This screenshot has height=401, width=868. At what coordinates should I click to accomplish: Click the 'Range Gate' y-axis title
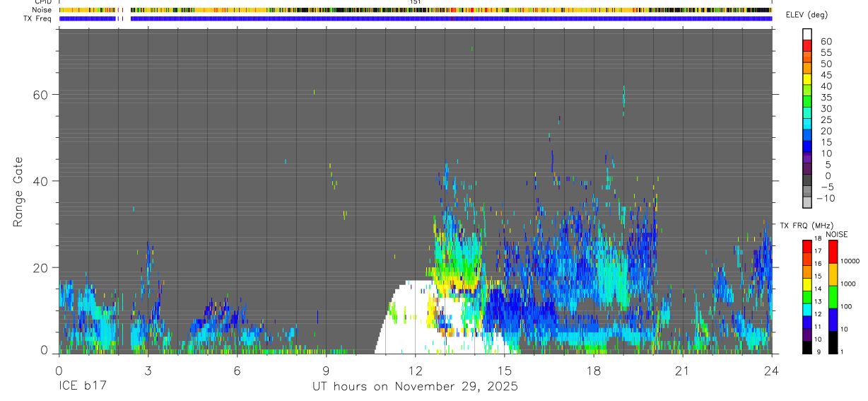(x=18, y=192)
